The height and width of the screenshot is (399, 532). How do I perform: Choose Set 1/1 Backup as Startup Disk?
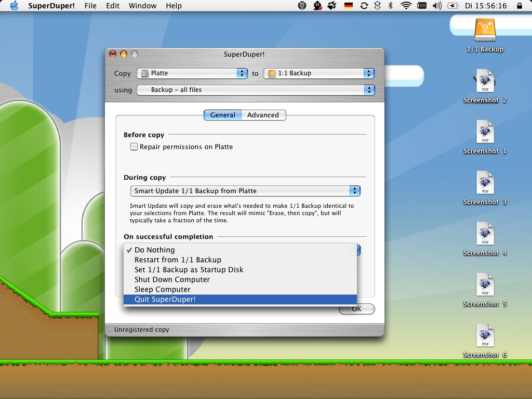(240, 270)
